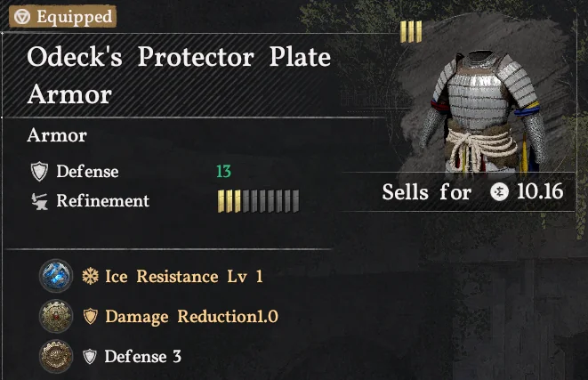Click the green Defense value 13
The width and height of the screenshot is (588, 380).
point(223,172)
